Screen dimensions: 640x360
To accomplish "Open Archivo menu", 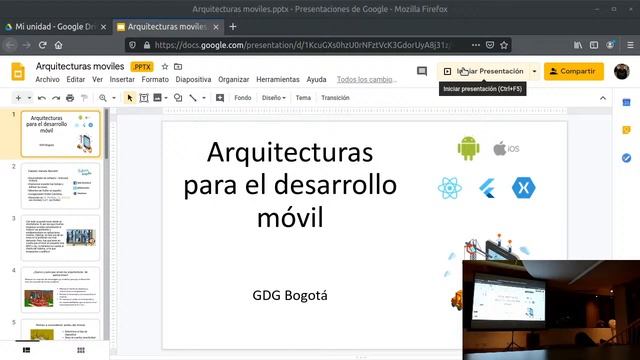I will click(x=47, y=80).
